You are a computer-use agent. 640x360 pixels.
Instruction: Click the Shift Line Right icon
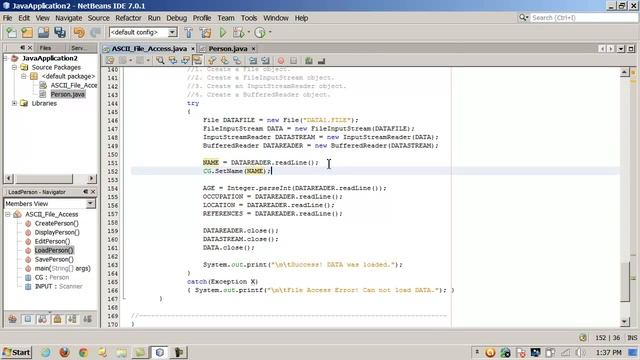[266, 61]
